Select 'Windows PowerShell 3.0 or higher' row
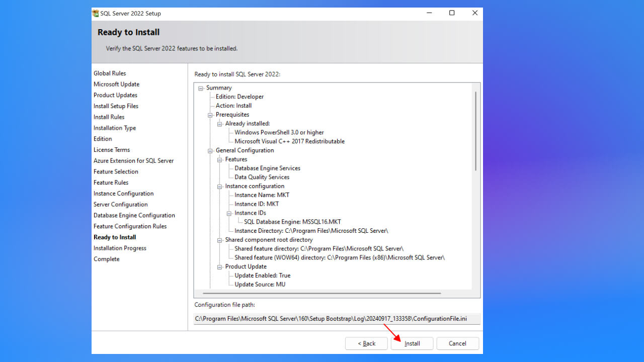This screenshot has height=362, width=644. point(279,133)
